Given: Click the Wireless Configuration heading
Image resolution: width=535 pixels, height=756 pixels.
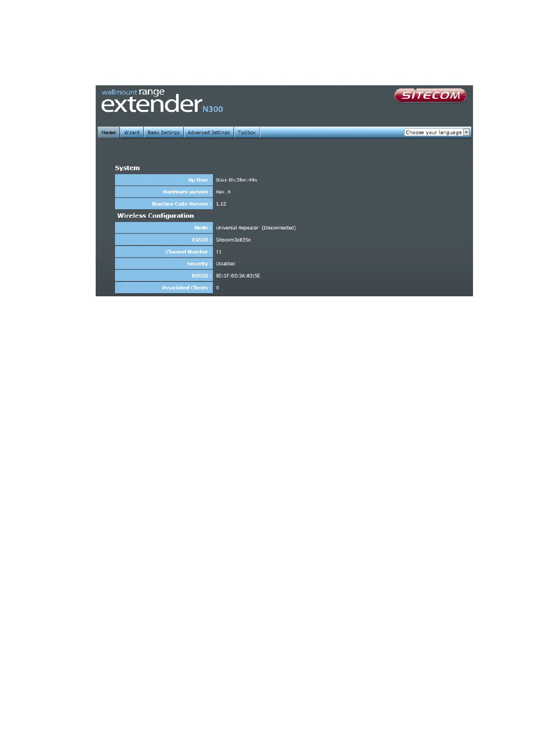Looking at the screenshot, I should click(x=155, y=215).
